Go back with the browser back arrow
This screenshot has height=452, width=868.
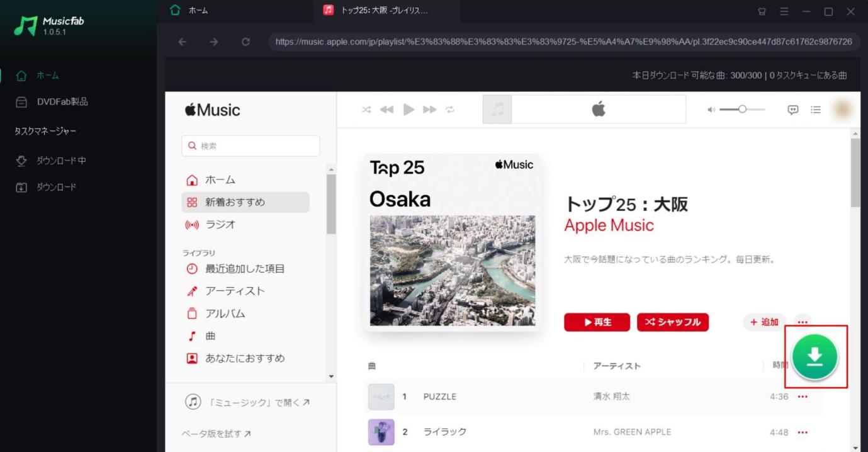tap(183, 42)
